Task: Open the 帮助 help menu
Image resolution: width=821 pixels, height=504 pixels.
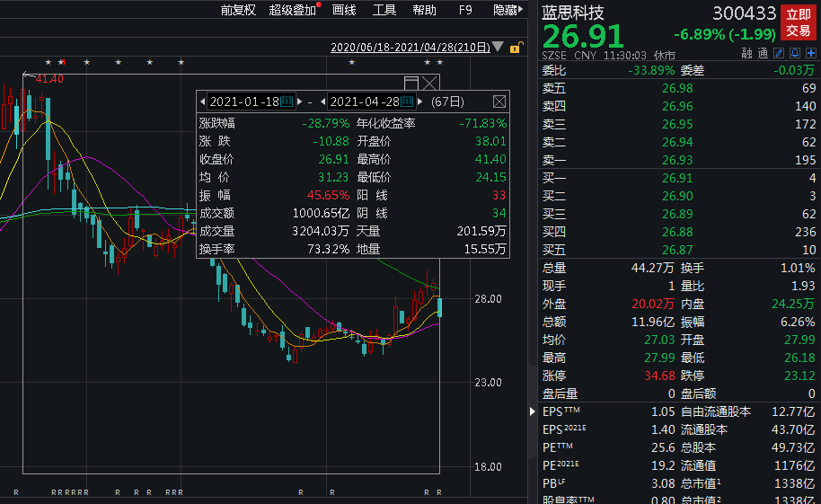Action: [x=424, y=10]
